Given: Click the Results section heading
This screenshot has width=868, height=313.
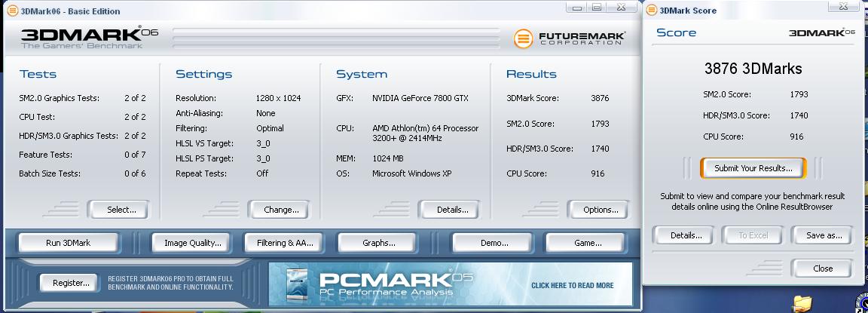Looking at the screenshot, I should [531, 74].
